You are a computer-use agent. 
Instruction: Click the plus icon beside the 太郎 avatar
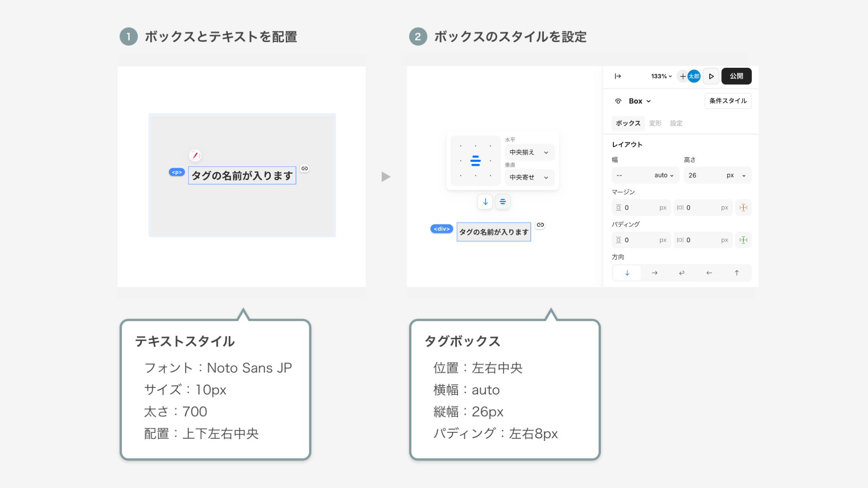point(683,76)
